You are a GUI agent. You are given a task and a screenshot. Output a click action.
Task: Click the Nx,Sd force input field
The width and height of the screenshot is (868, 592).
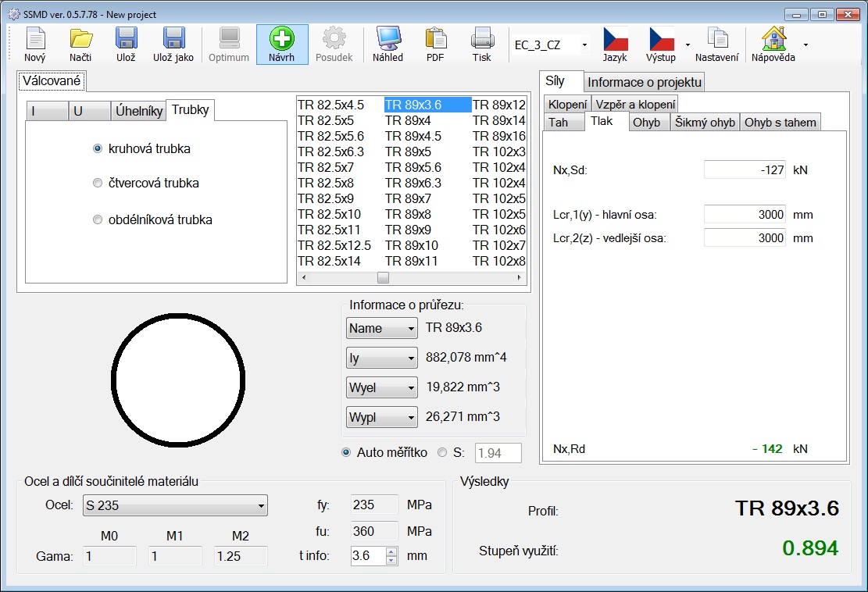point(744,170)
